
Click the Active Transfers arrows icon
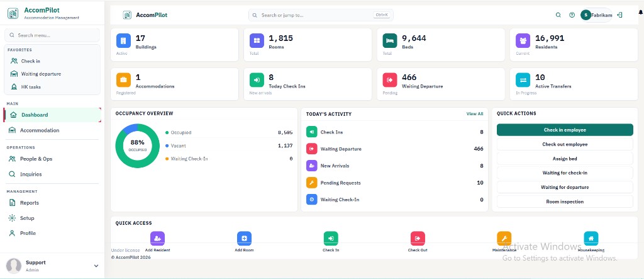pyautogui.click(x=523, y=80)
